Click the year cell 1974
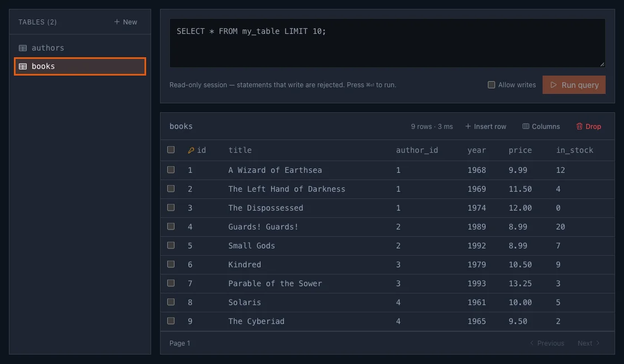Viewport: 624px width, 364px height. 477,208
